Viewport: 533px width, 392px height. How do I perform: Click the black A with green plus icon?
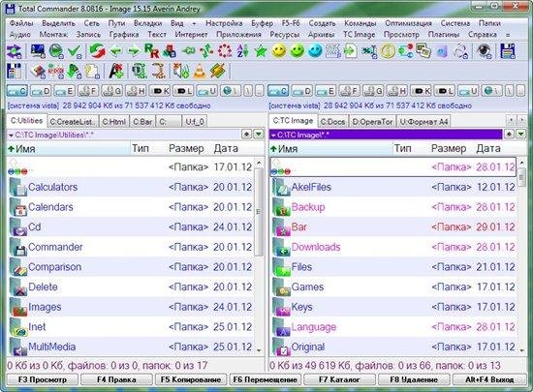[116, 71]
